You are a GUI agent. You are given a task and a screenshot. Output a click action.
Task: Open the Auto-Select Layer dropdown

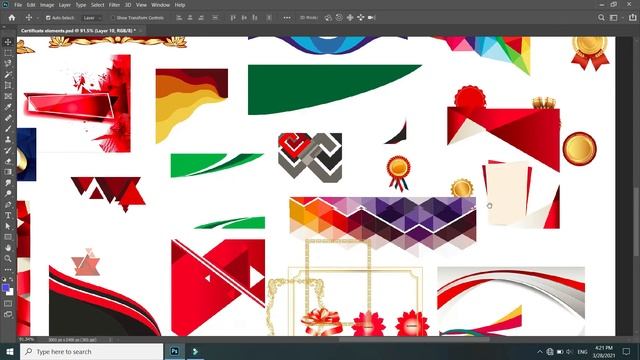tap(91, 18)
